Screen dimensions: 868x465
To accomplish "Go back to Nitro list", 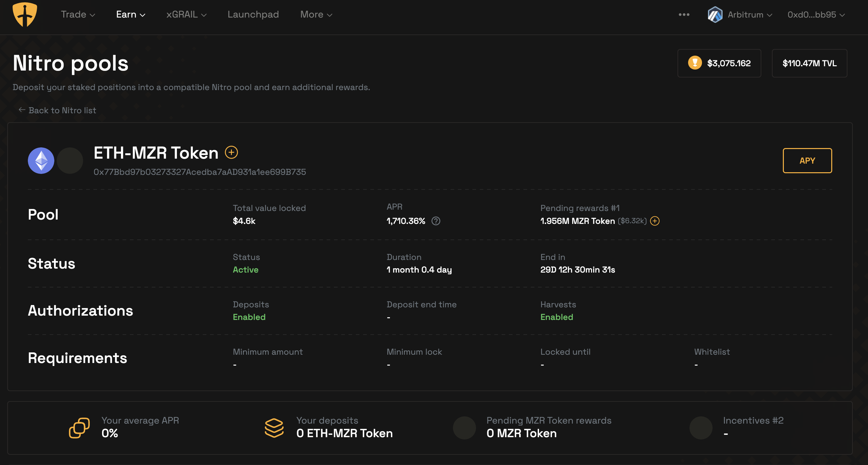I will (x=57, y=110).
